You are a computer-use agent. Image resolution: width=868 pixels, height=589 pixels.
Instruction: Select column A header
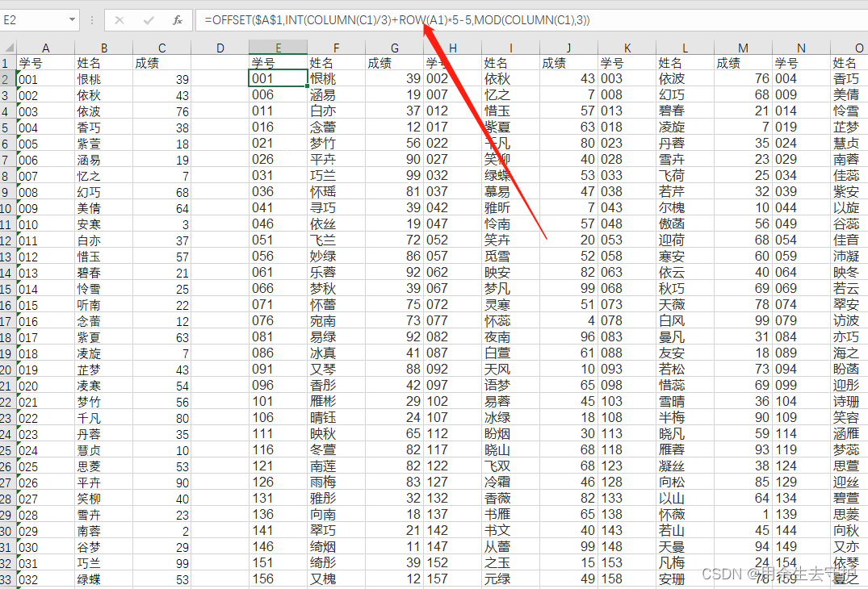click(45, 48)
